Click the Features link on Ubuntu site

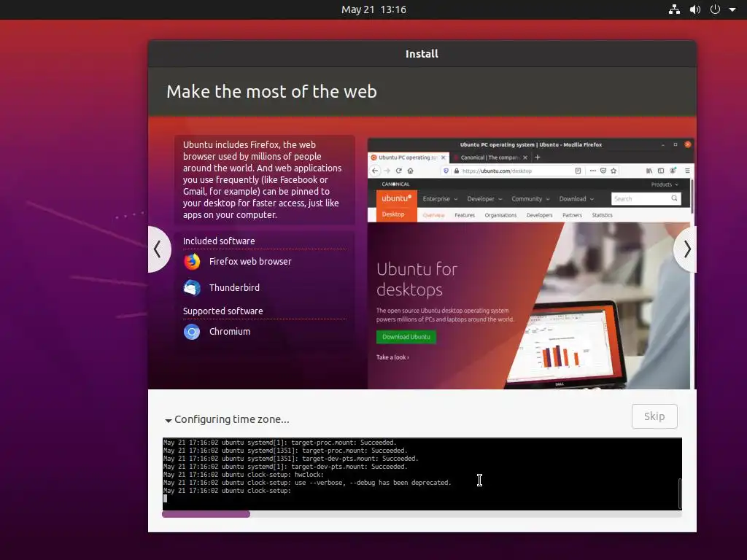tap(465, 215)
